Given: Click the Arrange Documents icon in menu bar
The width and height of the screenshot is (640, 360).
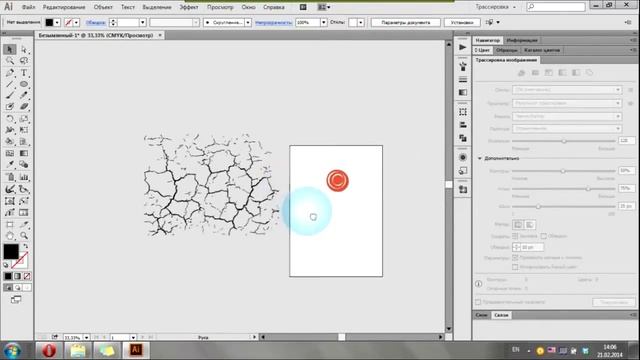Looking at the screenshot, I should [324, 7].
